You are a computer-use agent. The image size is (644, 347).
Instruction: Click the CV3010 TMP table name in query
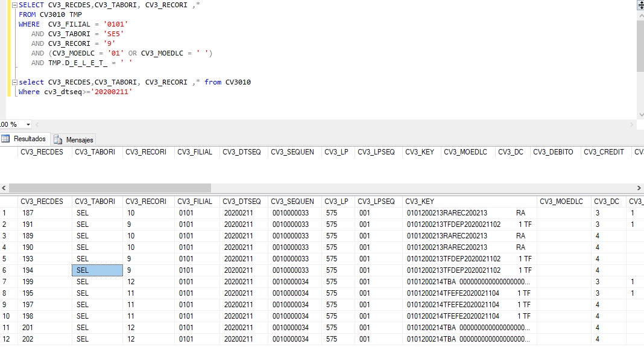click(61, 15)
